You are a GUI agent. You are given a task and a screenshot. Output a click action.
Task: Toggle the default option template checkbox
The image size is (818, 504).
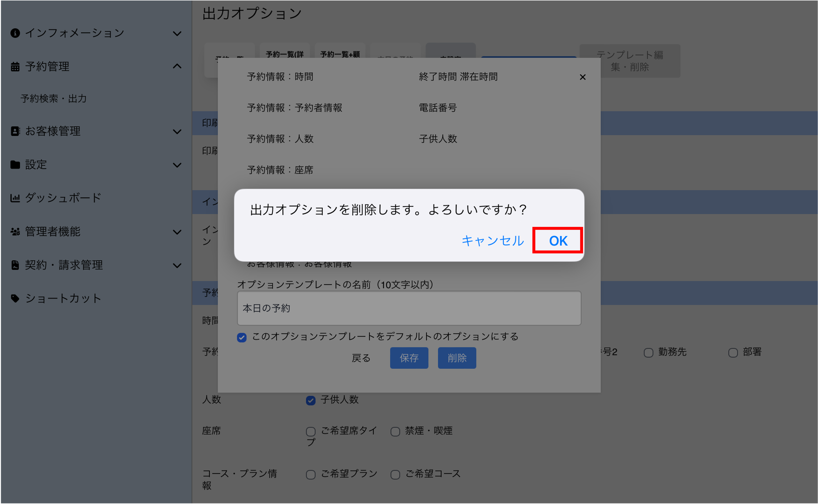pyautogui.click(x=242, y=337)
